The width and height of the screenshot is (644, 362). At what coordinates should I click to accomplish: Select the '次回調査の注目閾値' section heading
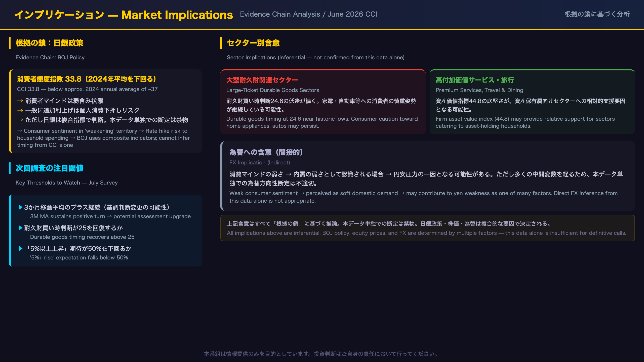click(x=50, y=168)
